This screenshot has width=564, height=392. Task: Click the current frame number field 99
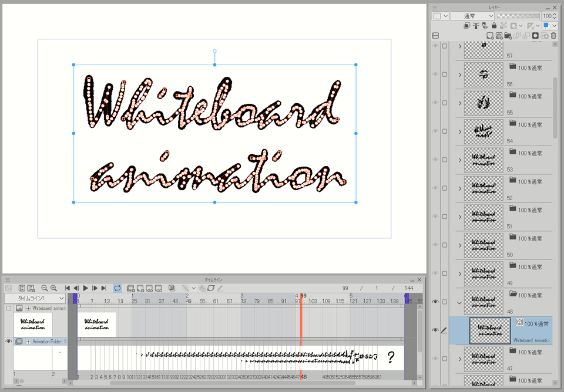click(x=345, y=288)
